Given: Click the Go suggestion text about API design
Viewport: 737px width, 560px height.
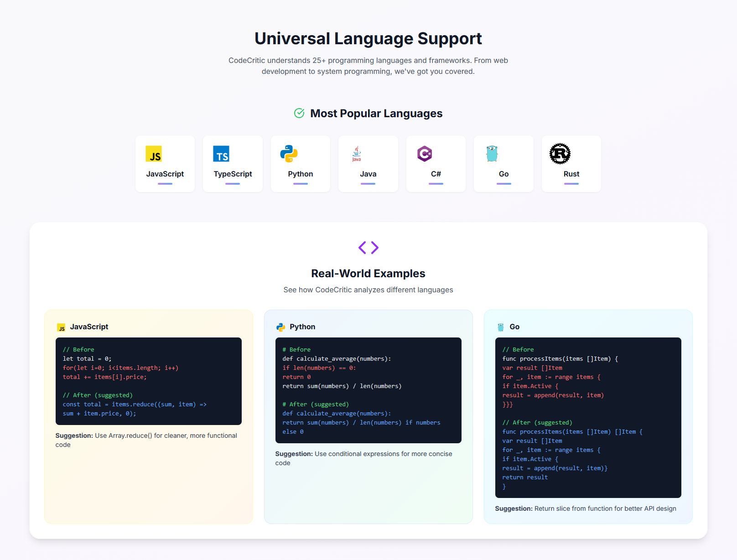Looking at the screenshot, I should 586,508.
